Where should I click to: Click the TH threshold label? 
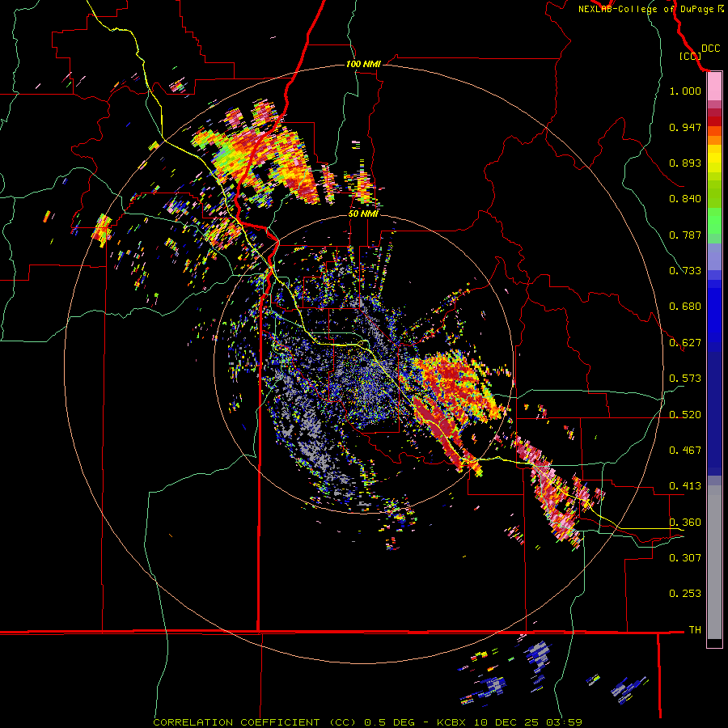695,630
